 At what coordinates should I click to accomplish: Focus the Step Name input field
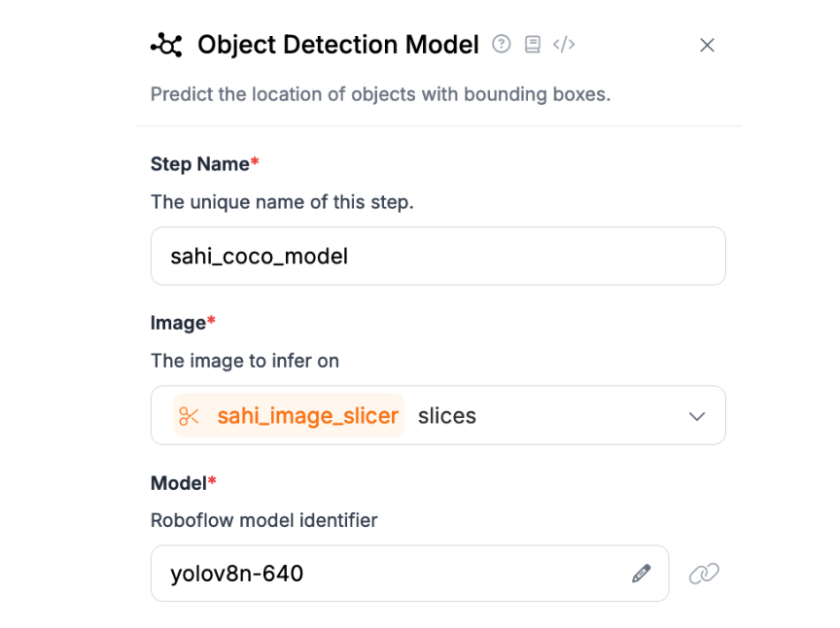437,256
